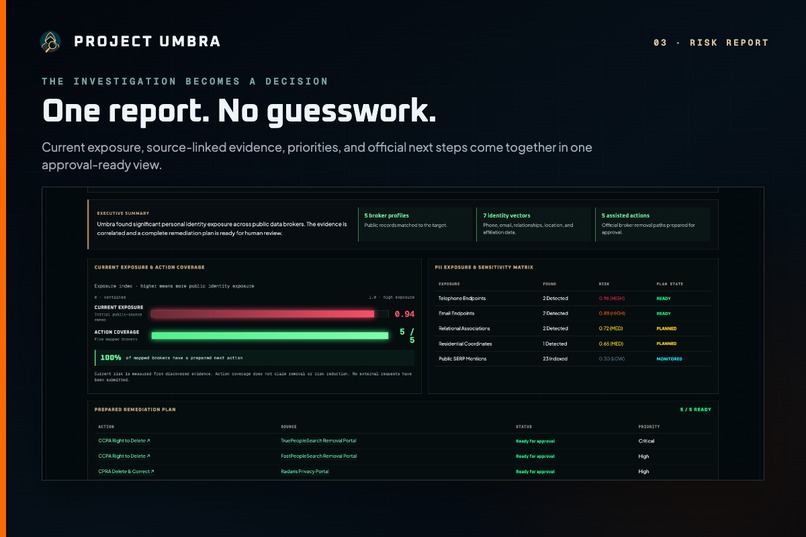Select the "5 assisted actions" summary card
Image resolution: width=806 pixels, height=537 pixels.
[x=652, y=225]
